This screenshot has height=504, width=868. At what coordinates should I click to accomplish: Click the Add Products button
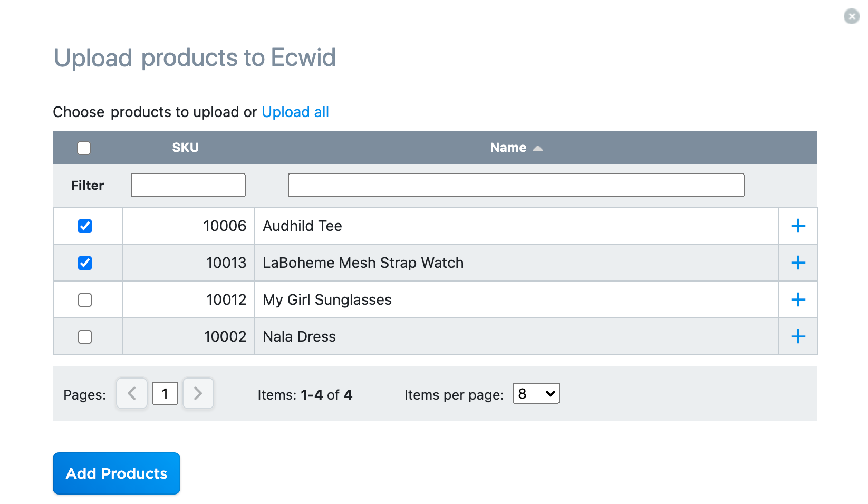pos(117,473)
